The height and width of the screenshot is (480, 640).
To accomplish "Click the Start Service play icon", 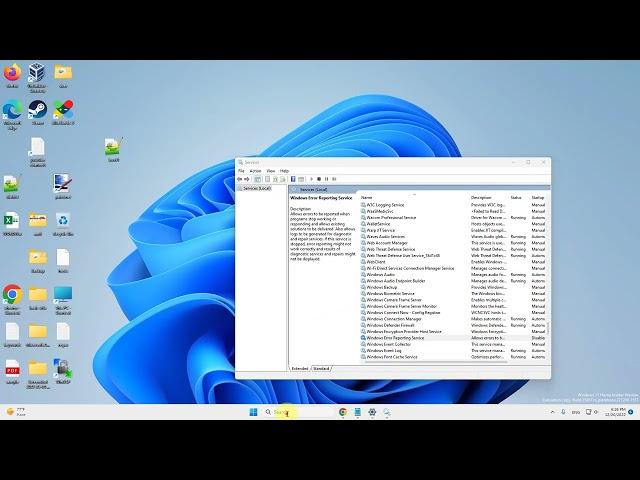I will (312, 179).
